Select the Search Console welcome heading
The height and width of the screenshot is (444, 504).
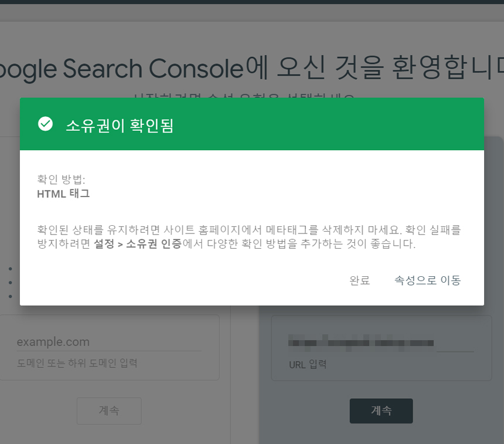point(252,68)
